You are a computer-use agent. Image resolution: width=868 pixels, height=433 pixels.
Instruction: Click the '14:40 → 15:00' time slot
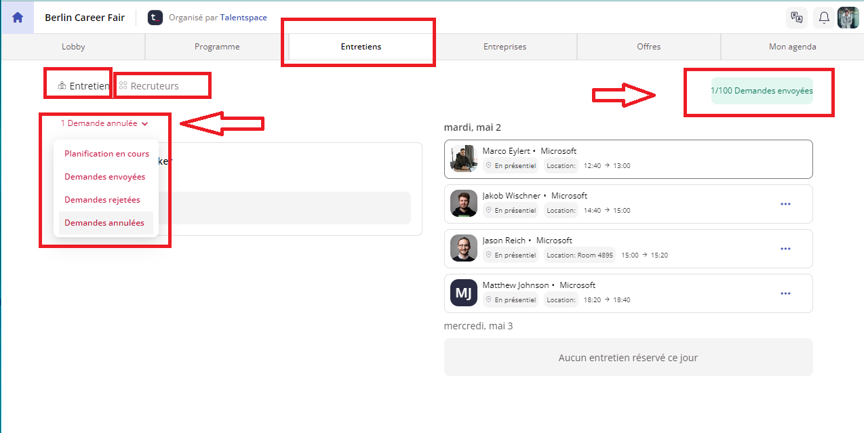pyautogui.click(x=607, y=211)
